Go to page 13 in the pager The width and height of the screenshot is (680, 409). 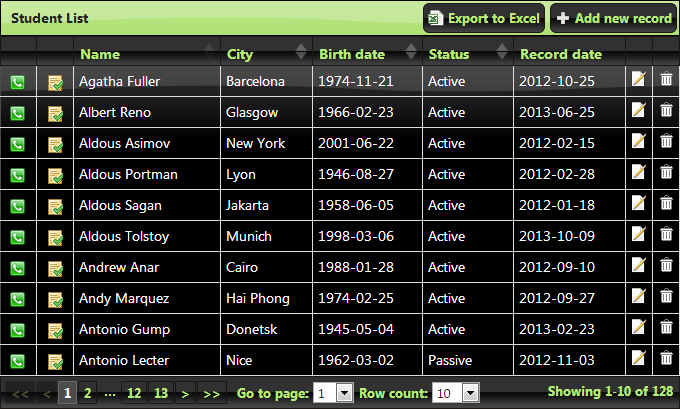pos(161,393)
